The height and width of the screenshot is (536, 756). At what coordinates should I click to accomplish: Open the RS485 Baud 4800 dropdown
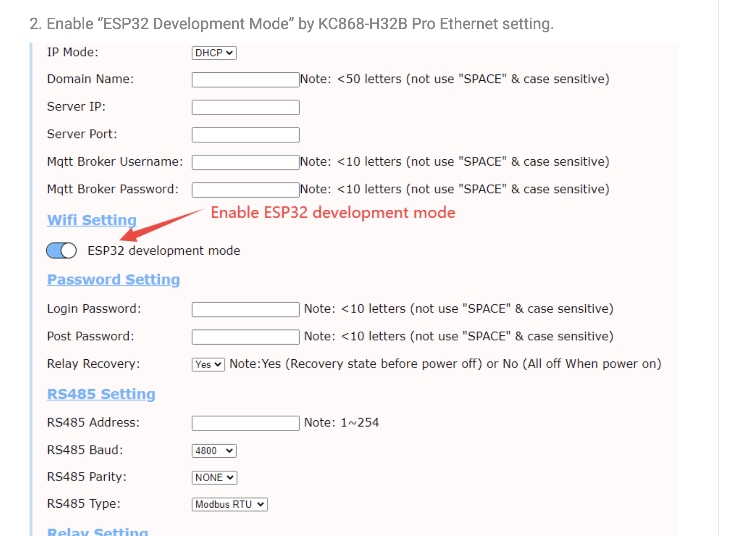coord(214,451)
